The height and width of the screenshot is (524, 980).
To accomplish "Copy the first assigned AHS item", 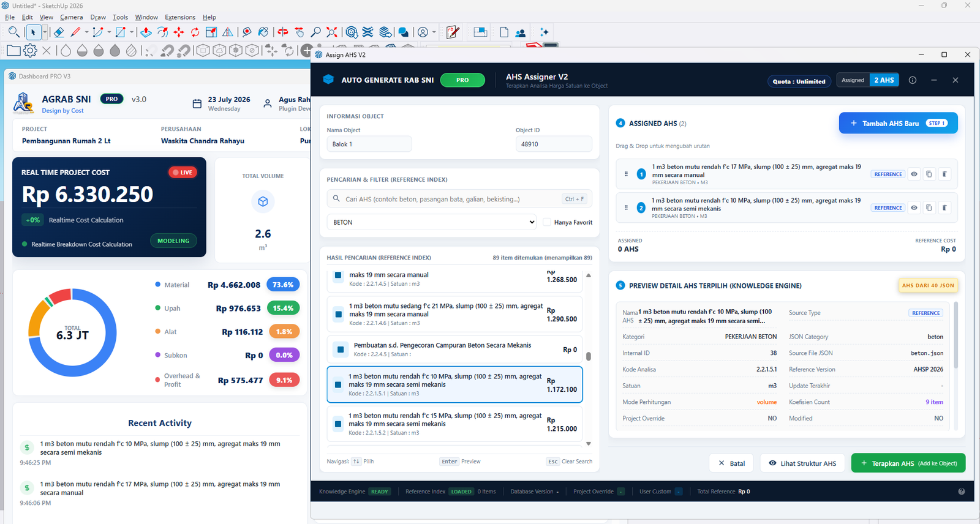I will (x=929, y=174).
